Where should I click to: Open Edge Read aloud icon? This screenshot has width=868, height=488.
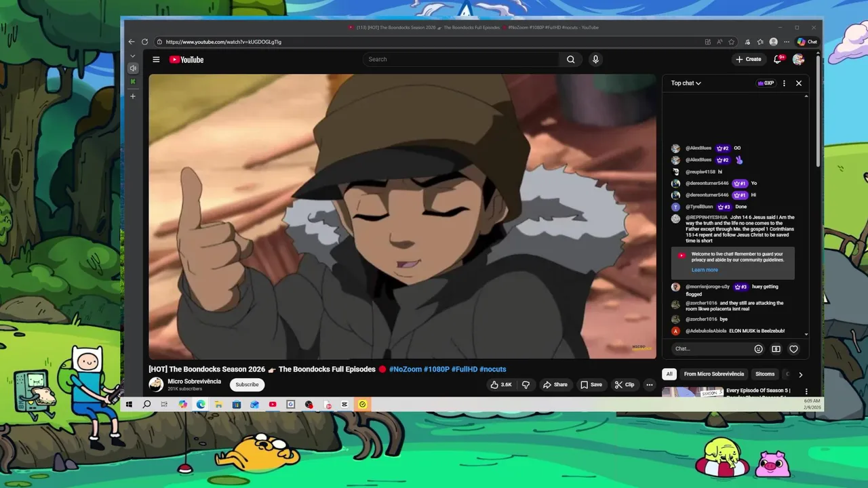tap(719, 42)
